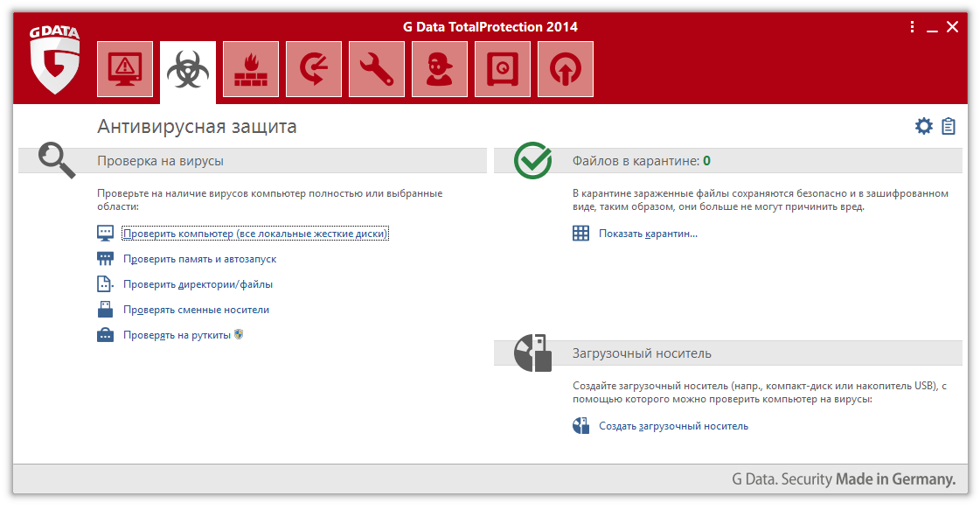This screenshot has height=510, width=980.
Task: Open the Autostart Manager power tab
Action: pyautogui.click(x=566, y=69)
